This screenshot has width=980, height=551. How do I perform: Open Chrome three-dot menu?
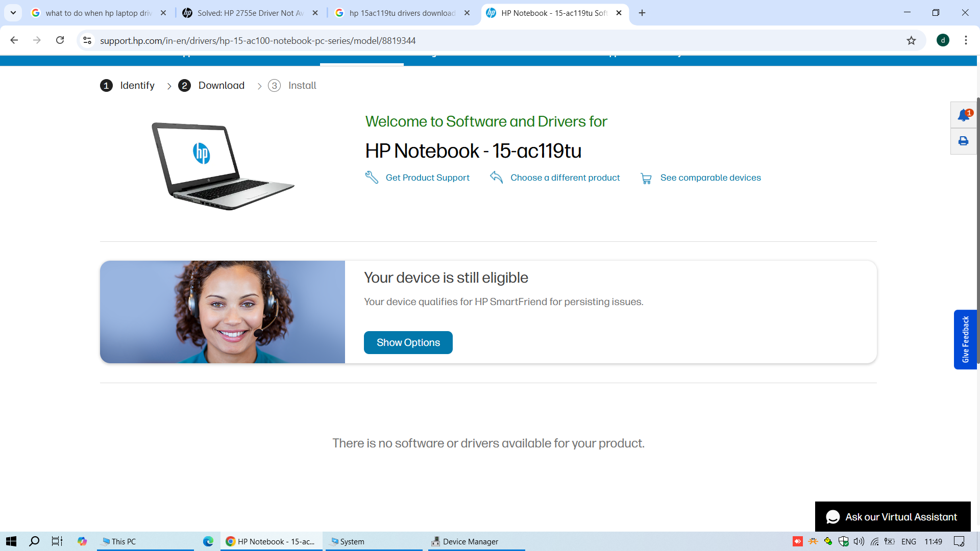pos(966,40)
